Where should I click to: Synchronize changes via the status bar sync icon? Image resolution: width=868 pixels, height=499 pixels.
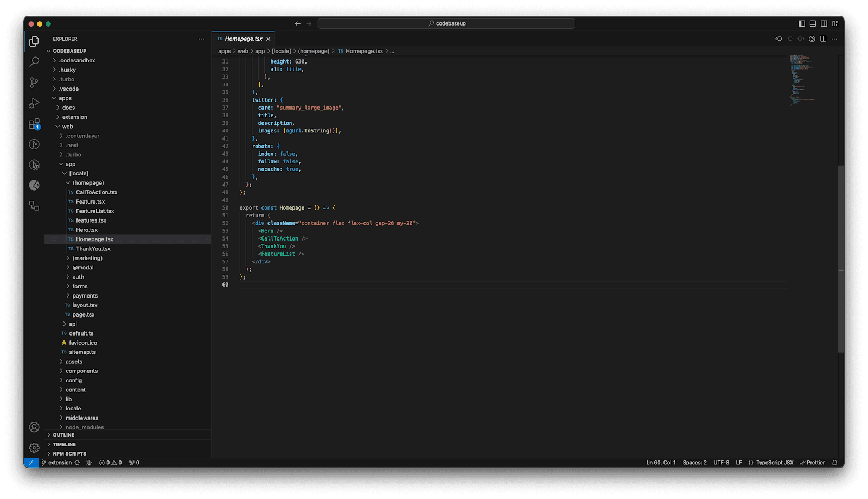coord(77,463)
